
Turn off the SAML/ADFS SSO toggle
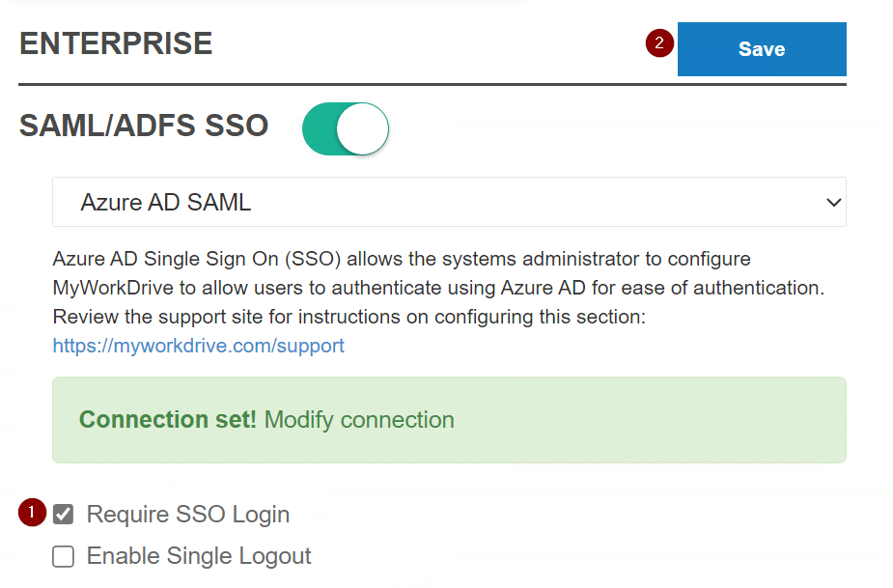pyautogui.click(x=345, y=128)
